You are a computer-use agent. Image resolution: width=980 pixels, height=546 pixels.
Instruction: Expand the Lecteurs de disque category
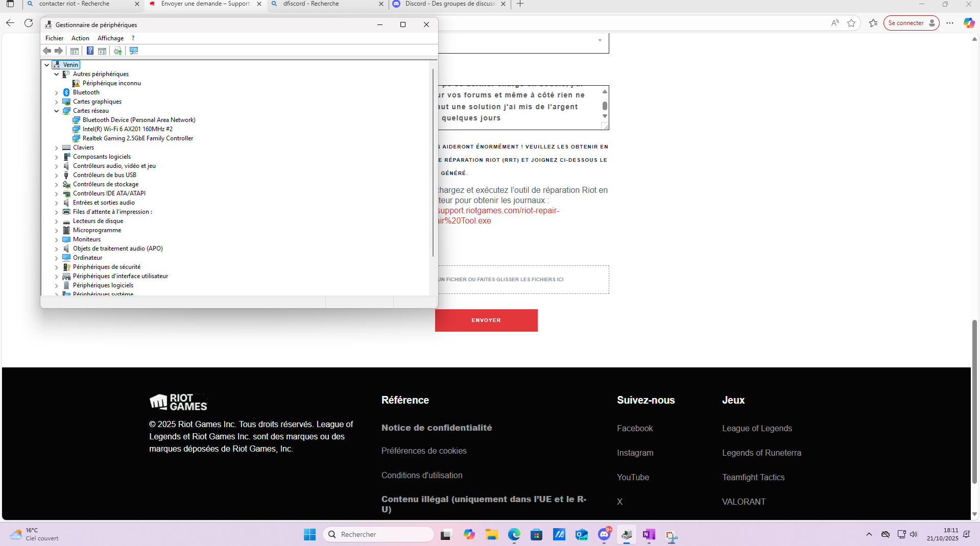tap(57, 221)
